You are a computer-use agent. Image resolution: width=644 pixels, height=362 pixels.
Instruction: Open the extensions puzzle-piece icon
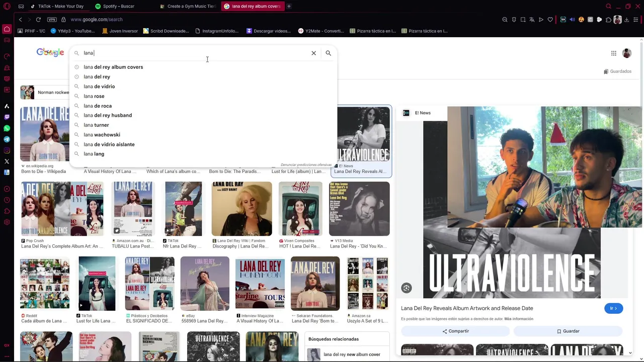click(608, 20)
